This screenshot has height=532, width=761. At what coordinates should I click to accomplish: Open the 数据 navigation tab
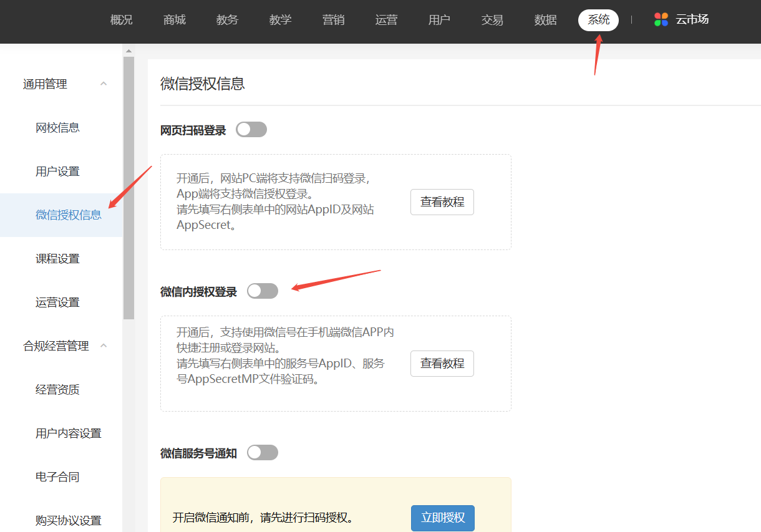546,20
